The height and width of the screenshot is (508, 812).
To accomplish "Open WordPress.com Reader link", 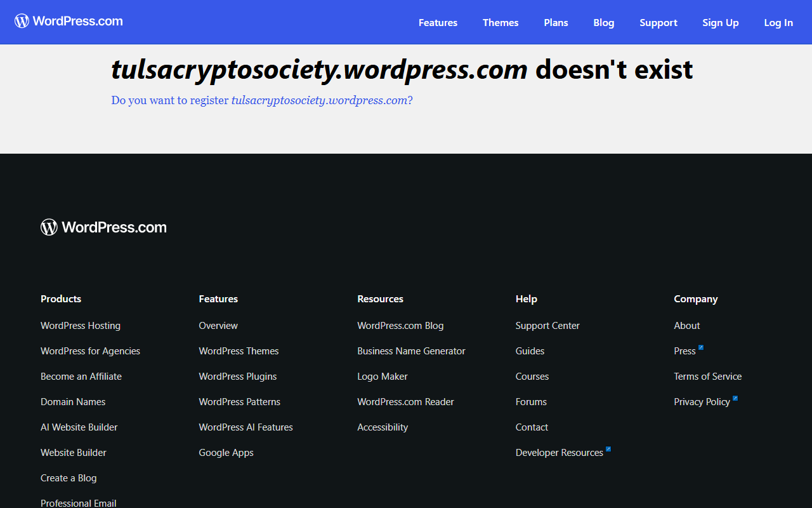I will (405, 402).
